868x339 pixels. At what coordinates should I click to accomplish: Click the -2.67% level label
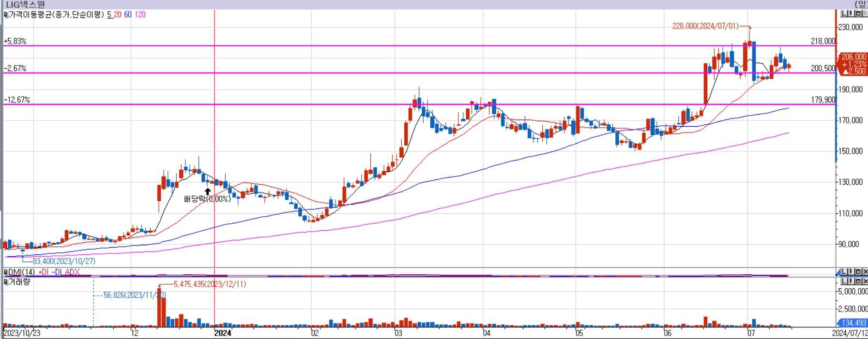point(15,69)
